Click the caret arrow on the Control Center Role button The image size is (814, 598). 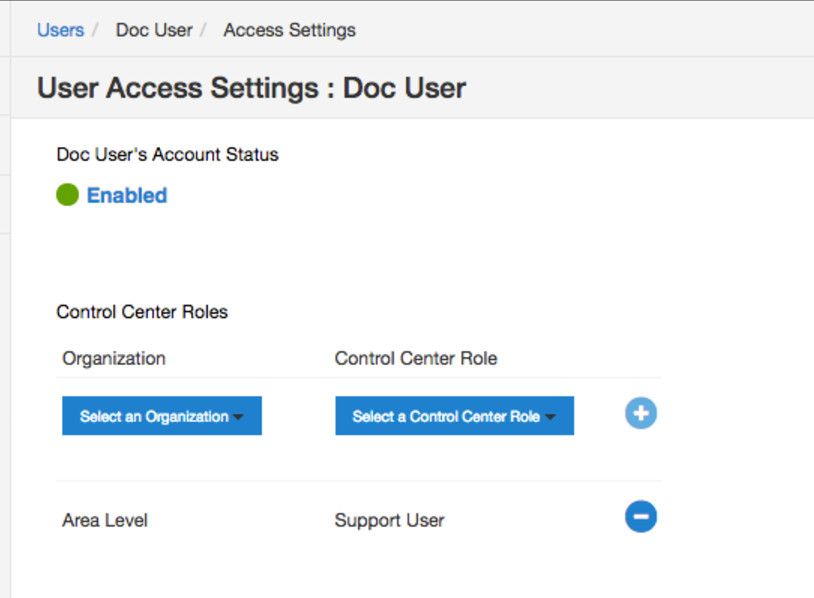point(550,417)
